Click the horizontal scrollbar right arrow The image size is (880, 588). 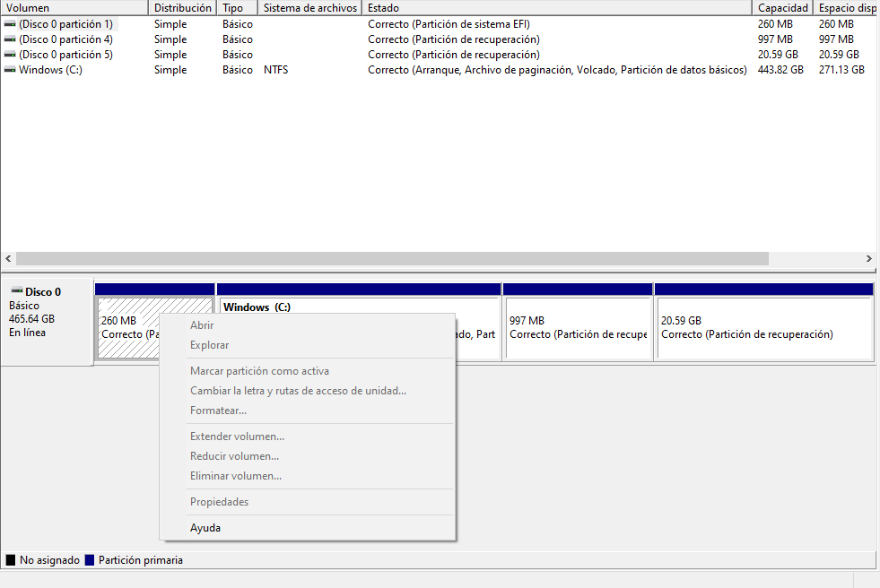click(x=868, y=258)
